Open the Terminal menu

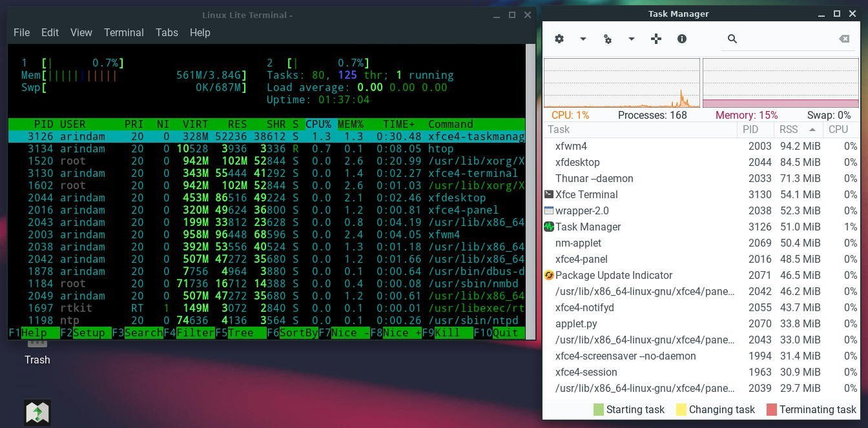point(123,32)
